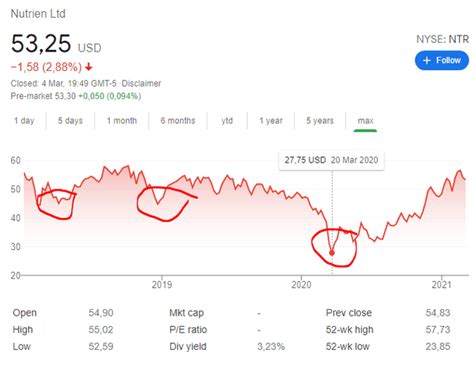Select the 1 day range tab
Screen dimensions: 474x366
point(24,121)
